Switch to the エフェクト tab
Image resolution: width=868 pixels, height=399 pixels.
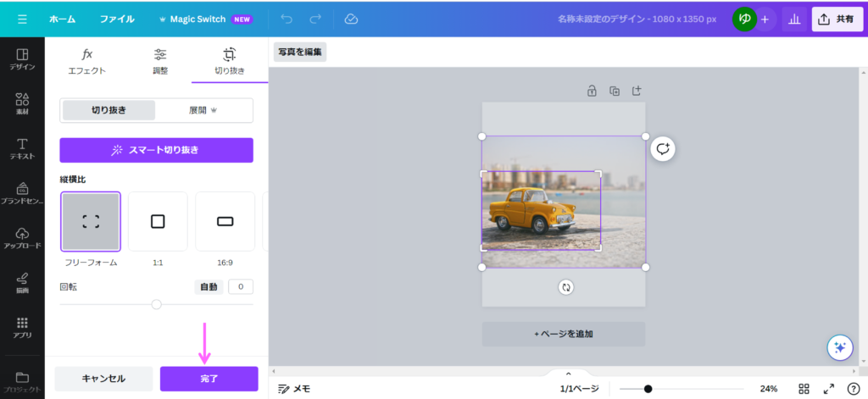coord(86,61)
